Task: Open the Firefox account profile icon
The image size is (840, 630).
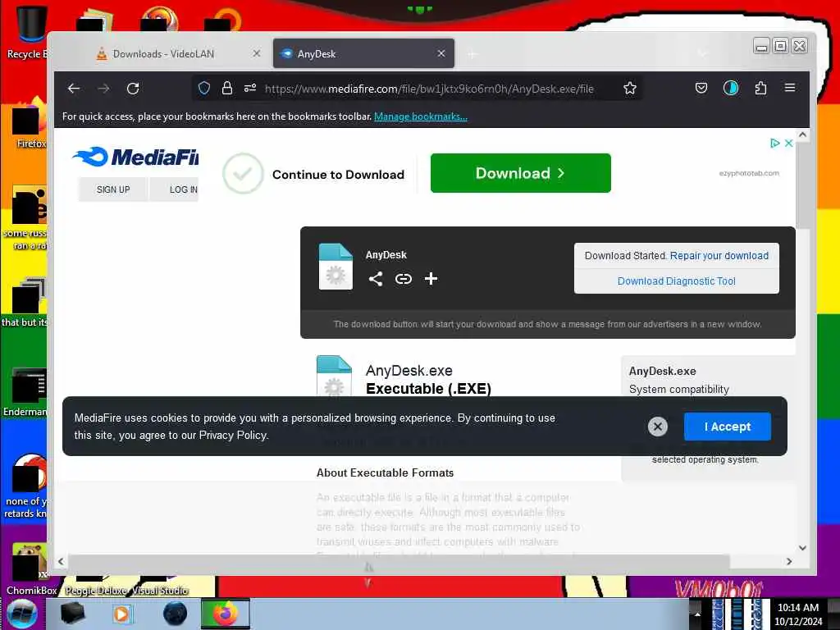Action: 731,89
